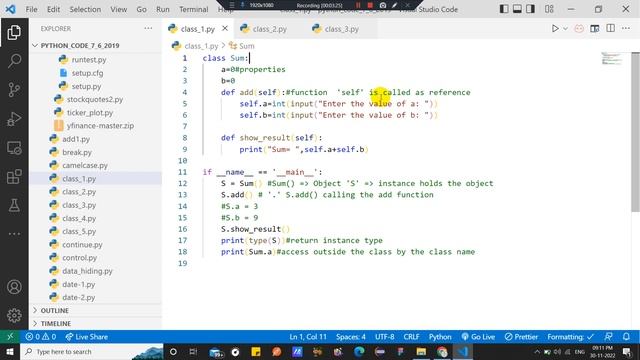Open changes preview icon in editor toolbar
This screenshot has width=640, height=360.
(595, 29)
